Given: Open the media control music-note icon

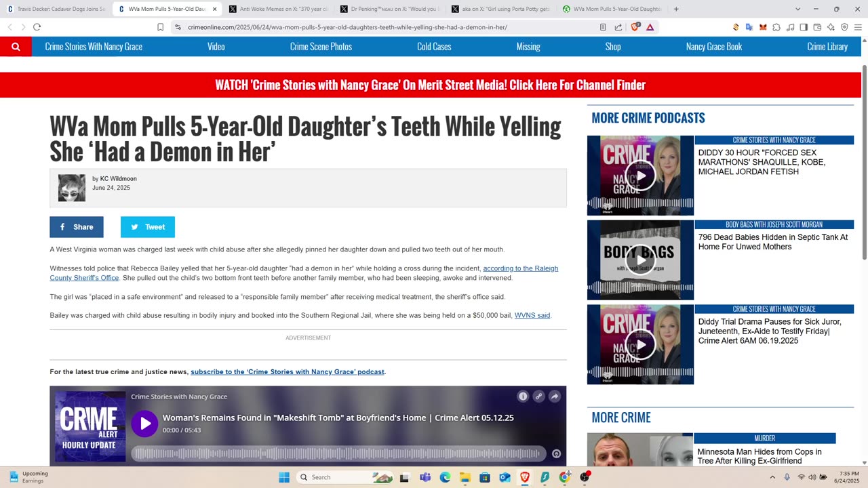Looking at the screenshot, I should [790, 27].
